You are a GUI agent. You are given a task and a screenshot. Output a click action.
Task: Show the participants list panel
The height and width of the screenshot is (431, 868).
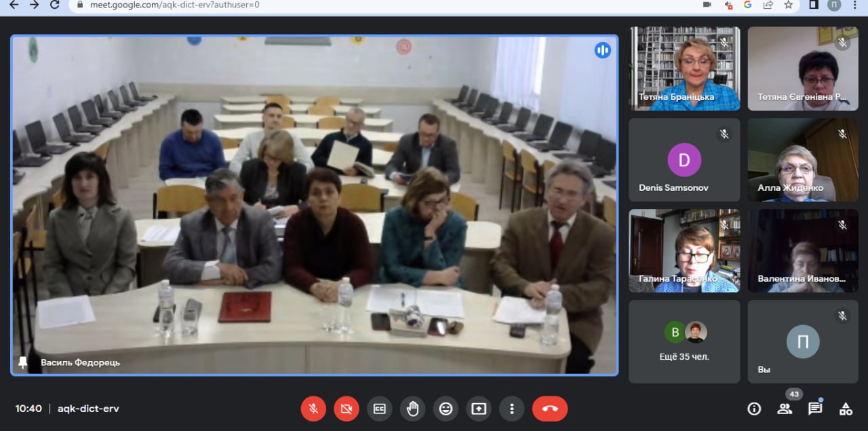click(785, 409)
